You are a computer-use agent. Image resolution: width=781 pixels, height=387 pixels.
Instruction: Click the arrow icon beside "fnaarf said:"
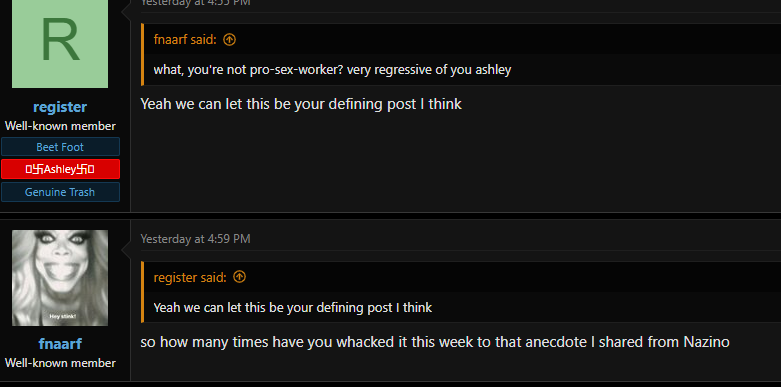pyautogui.click(x=229, y=40)
